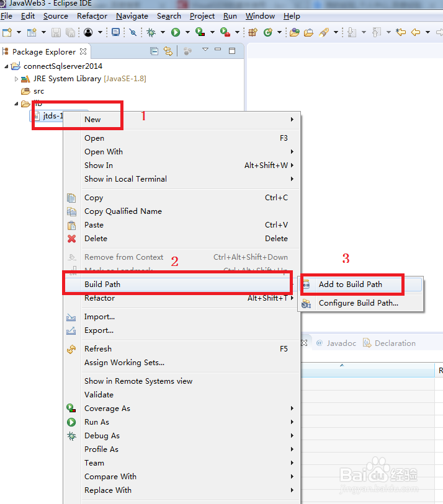Choose Coverage As in context menu
Image resolution: width=443 pixels, height=504 pixels.
pos(182,409)
